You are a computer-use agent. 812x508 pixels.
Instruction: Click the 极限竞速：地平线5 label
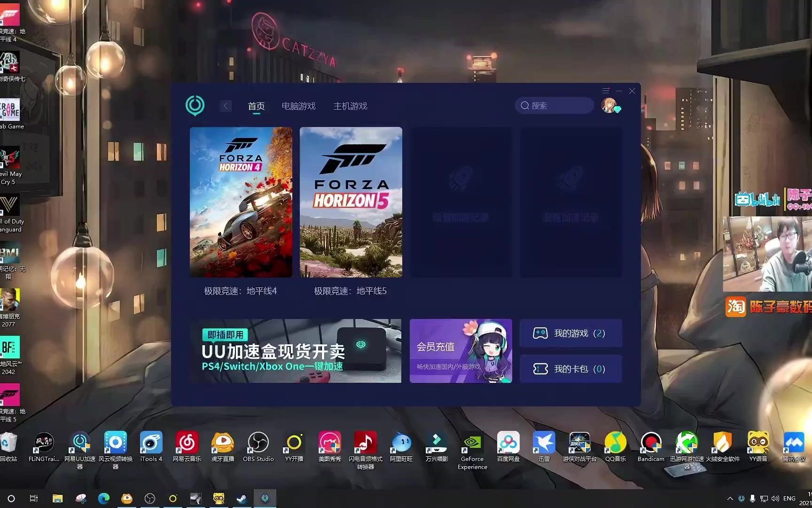click(x=351, y=291)
